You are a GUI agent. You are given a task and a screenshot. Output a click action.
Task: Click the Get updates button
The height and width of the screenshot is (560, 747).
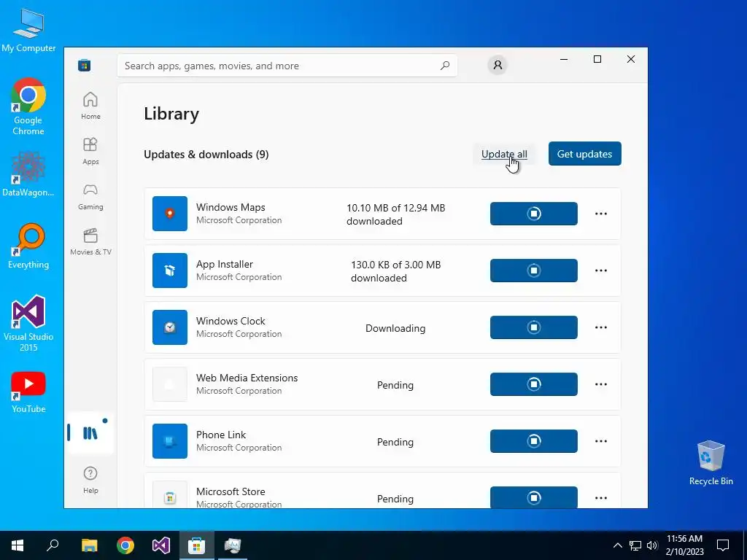(x=584, y=154)
